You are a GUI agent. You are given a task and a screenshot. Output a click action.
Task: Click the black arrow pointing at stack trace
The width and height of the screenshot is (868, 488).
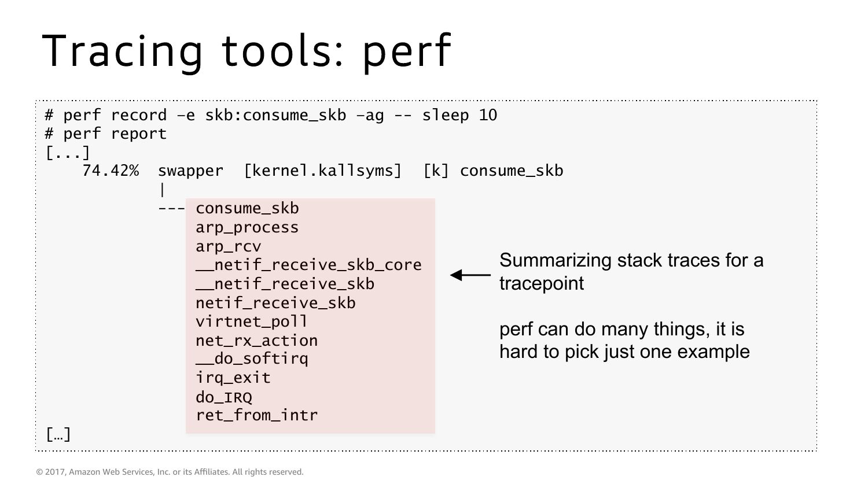coord(470,275)
